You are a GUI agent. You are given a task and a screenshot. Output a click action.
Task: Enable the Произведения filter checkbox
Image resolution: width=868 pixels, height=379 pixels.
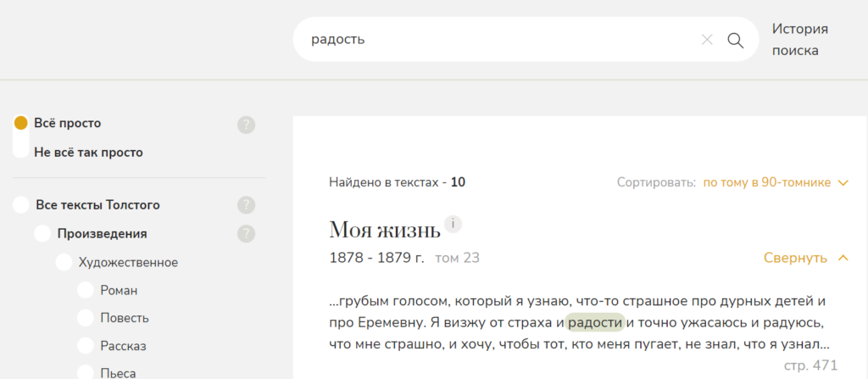pyautogui.click(x=42, y=233)
